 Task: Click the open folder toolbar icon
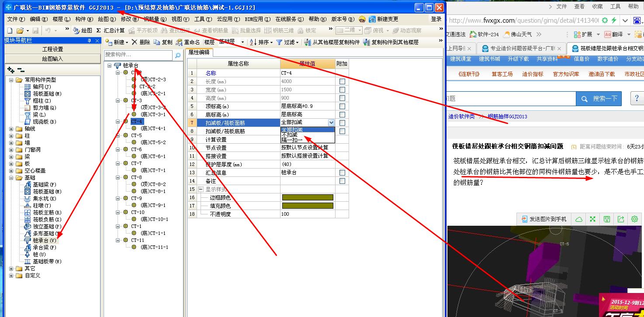pos(20,31)
